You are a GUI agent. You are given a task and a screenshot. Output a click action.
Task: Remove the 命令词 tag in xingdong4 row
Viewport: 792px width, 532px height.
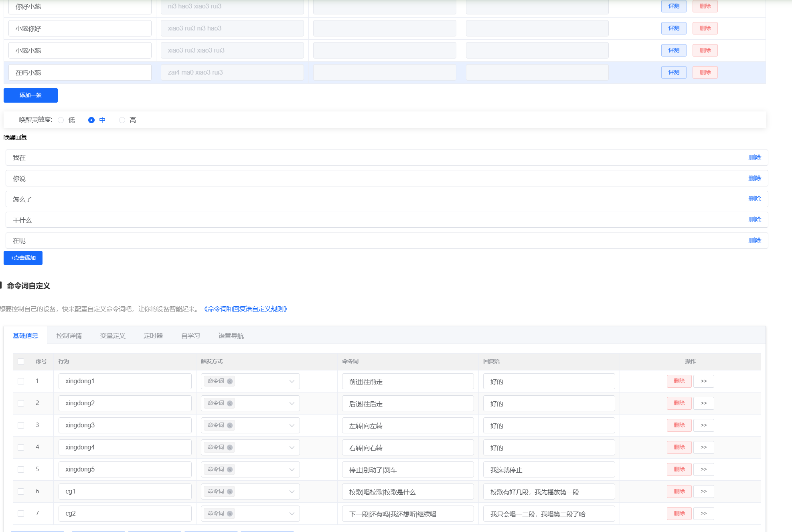click(230, 447)
